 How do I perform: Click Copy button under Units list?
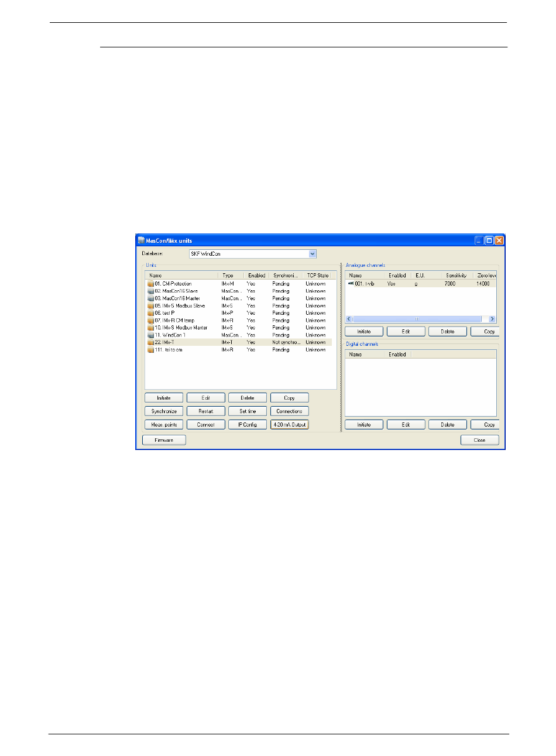pos(290,398)
